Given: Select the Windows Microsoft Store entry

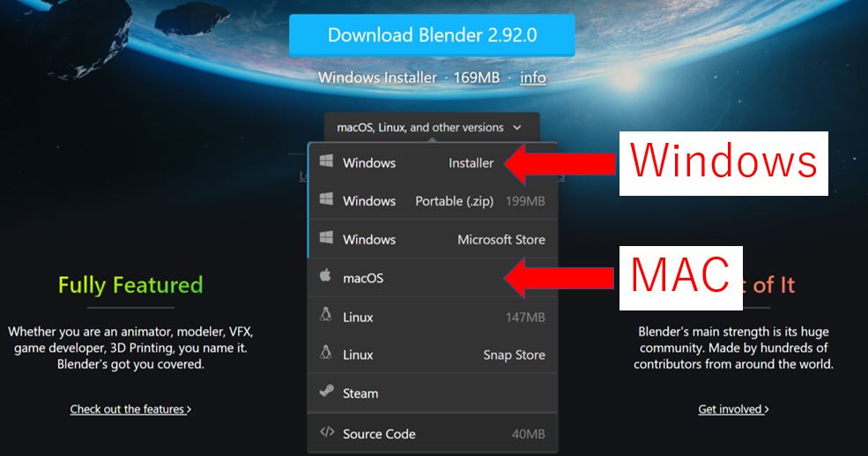Looking at the screenshot, I should pyautogui.click(x=433, y=239).
